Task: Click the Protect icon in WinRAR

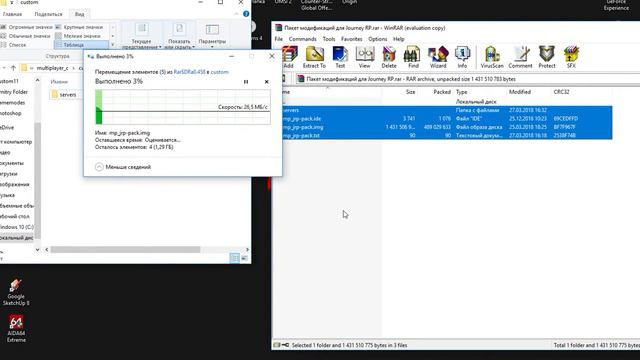Action: [547, 57]
